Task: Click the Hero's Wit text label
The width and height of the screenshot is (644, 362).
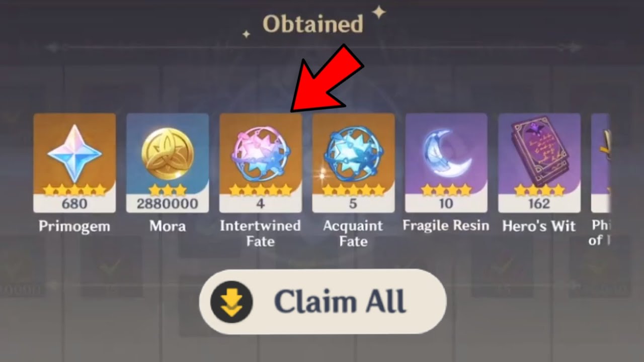Action: tap(539, 226)
